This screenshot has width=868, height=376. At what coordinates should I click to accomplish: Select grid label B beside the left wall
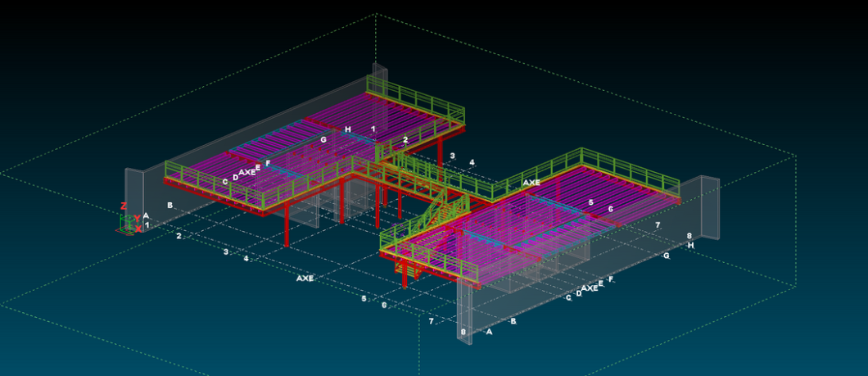170,205
